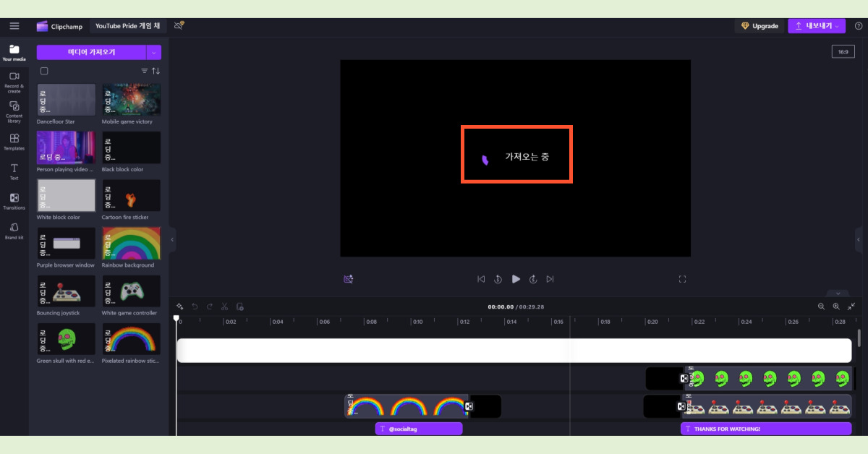Open the 16:9 aspect ratio selector
The image size is (868, 454).
pyautogui.click(x=843, y=51)
